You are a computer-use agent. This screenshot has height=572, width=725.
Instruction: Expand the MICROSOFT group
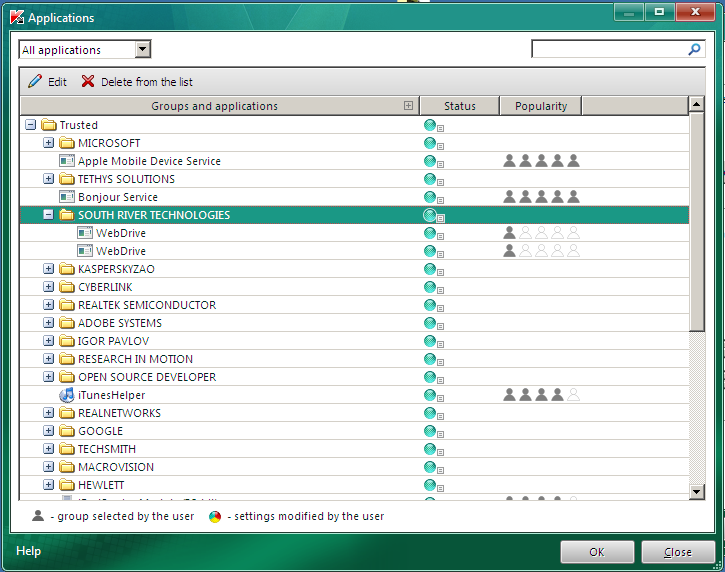(49, 143)
